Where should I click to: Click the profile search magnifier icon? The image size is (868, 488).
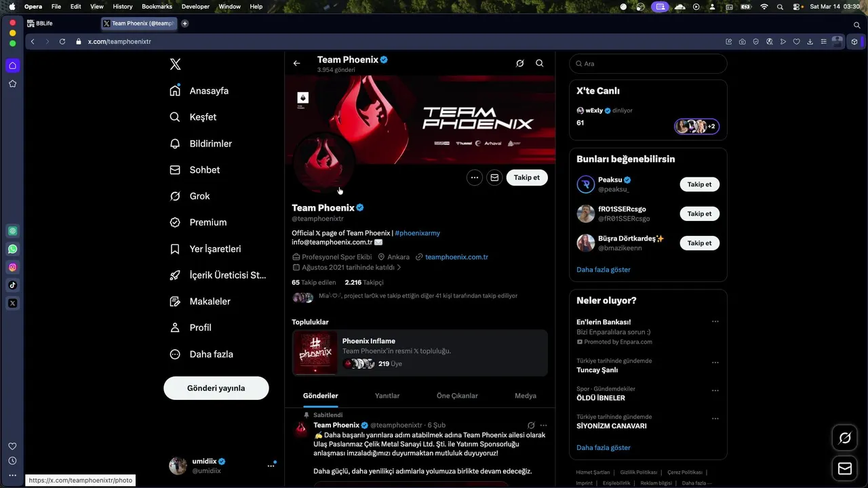pos(540,63)
